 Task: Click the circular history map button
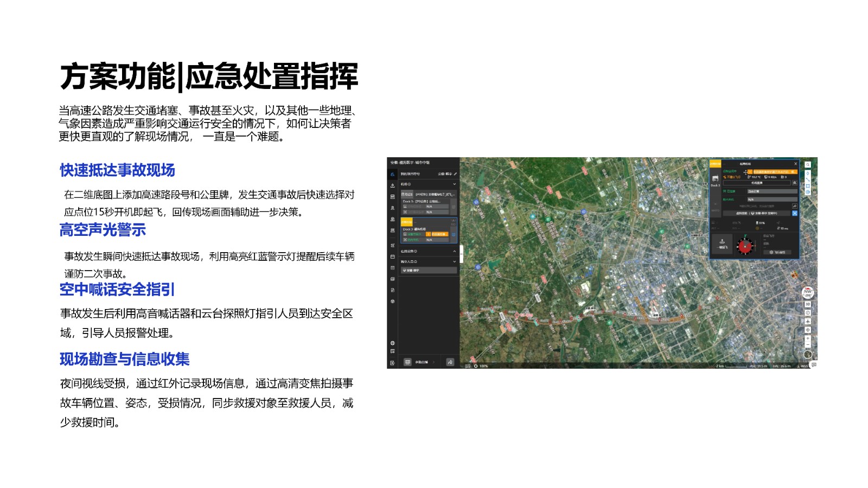(x=808, y=313)
